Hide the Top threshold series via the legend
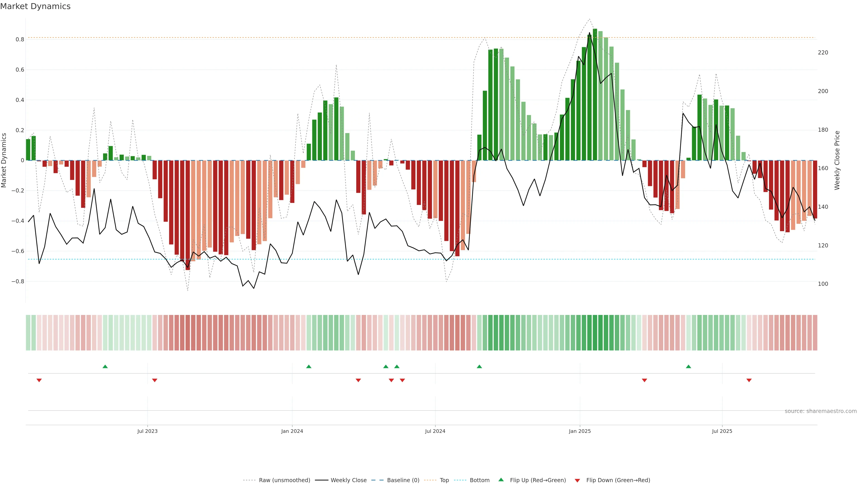868x488 pixels. 444,480
